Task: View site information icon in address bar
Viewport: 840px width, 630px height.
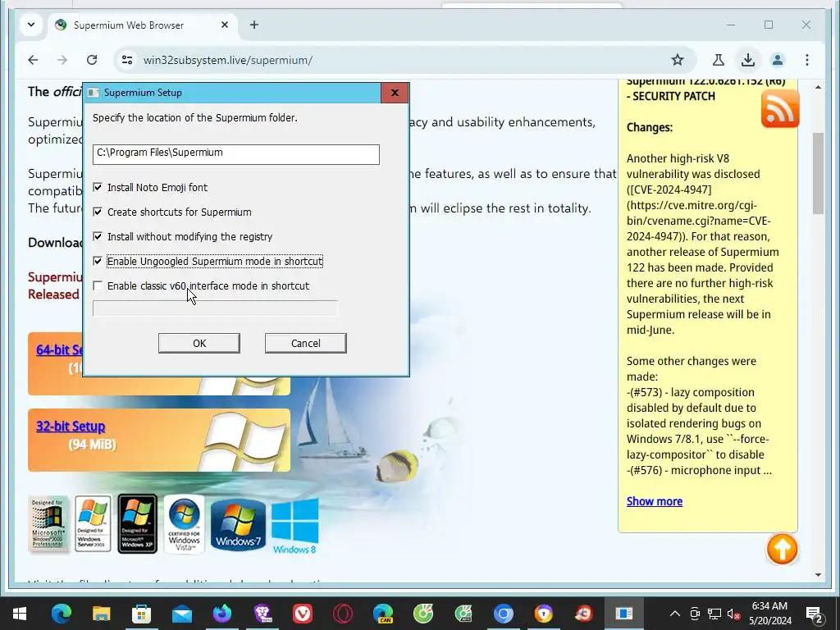Action: pyautogui.click(x=127, y=60)
